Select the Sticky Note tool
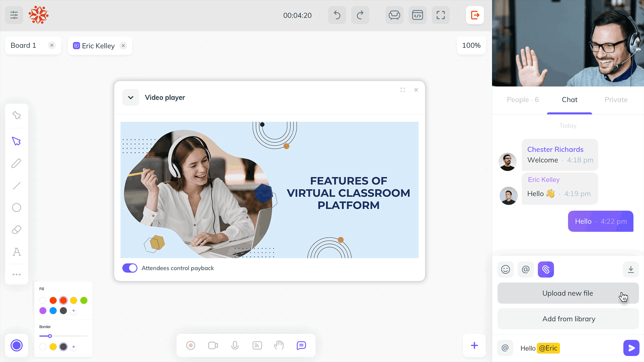Viewport: 644px width, 362px height. (16, 115)
